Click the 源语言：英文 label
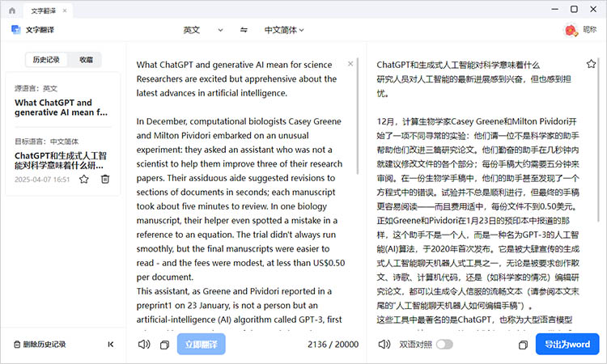 (36, 89)
